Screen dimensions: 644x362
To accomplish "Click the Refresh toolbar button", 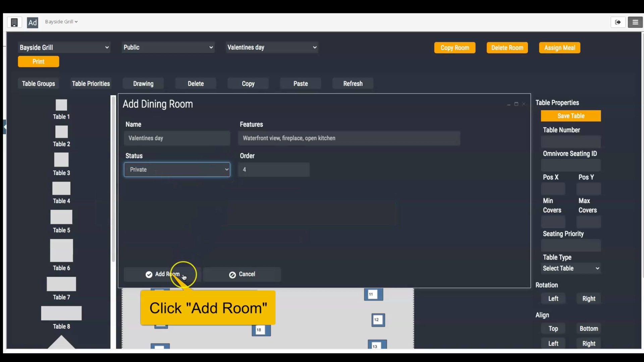I will click(x=353, y=83).
